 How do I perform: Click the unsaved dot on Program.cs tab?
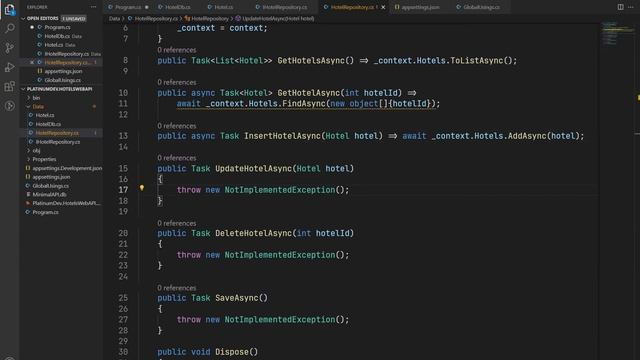(147, 7)
